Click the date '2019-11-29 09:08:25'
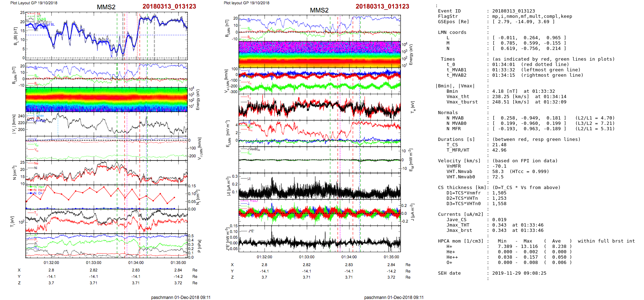The image size is (644, 300). point(519,273)
